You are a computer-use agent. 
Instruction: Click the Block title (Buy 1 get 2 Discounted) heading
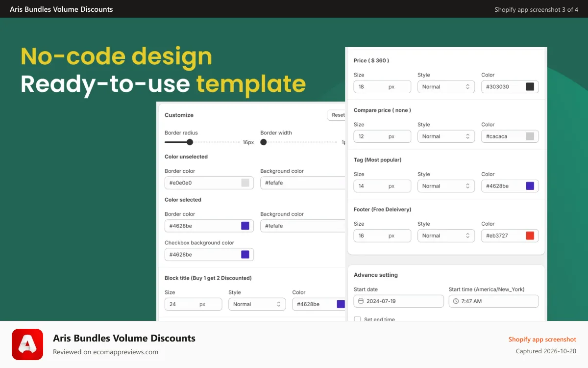pyautogui.click(x=208, y=278)
